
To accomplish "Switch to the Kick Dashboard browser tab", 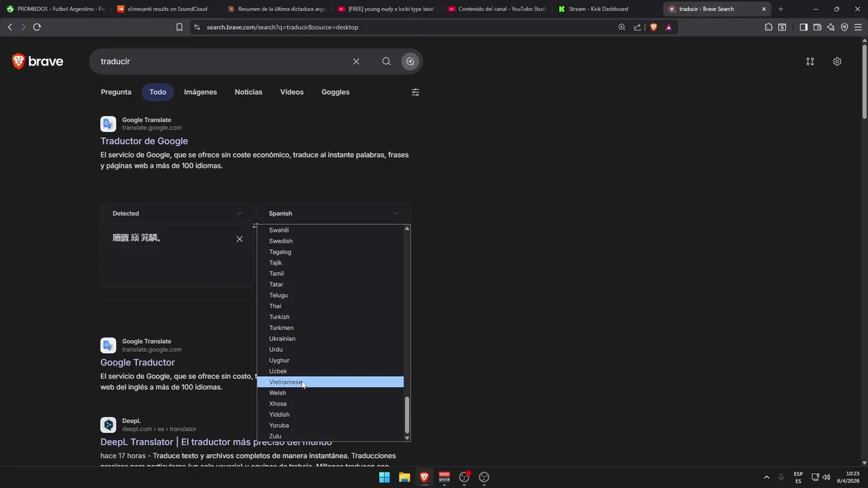I will pyautogui.click(x=606, y=9).
